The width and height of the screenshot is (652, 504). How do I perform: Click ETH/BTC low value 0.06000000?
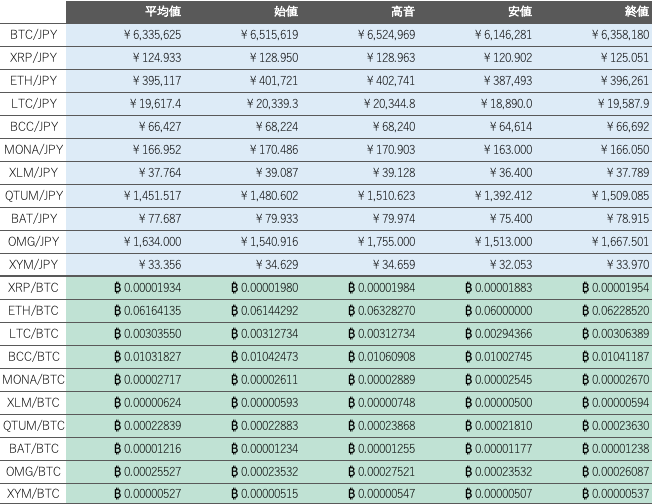499,310
